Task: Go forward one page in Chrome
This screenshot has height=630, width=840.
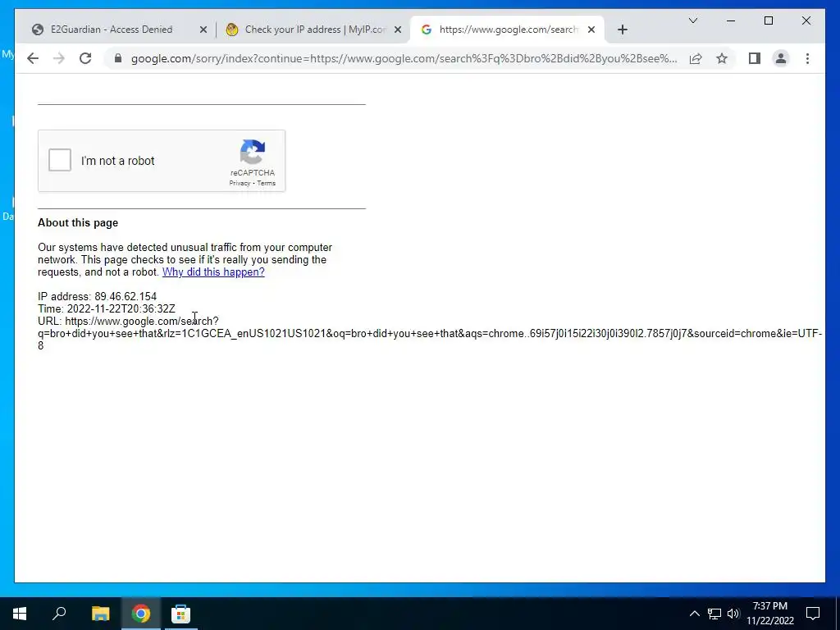Action: click(59, 58)
